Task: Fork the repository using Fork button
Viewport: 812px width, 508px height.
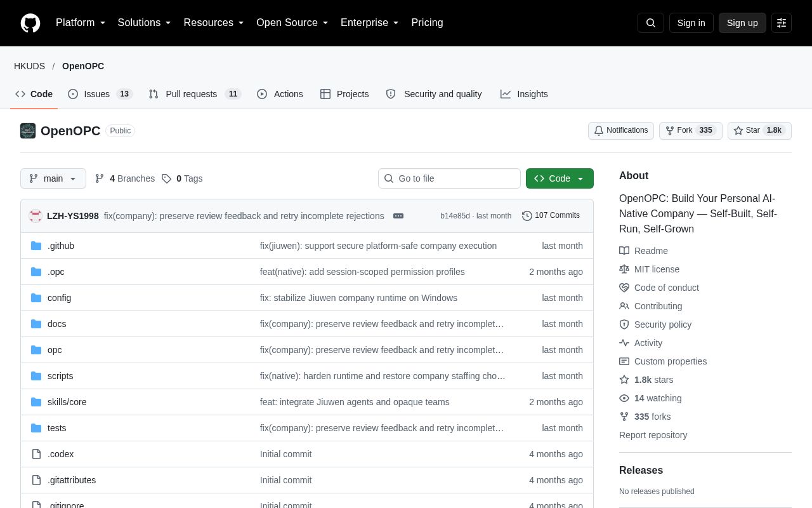Action: (690, 131)
